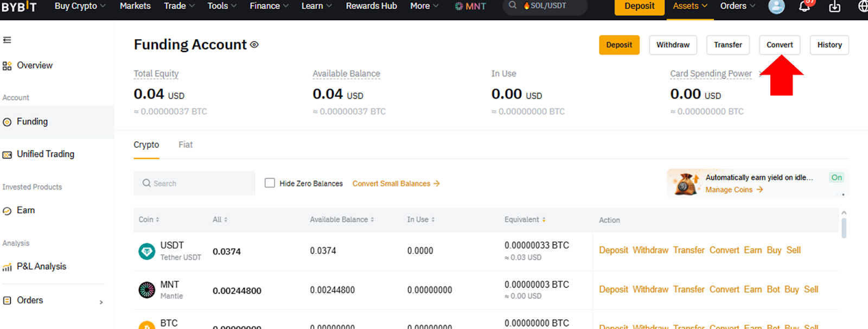Click the coin table vertical scrollbar
Screen dimensions: 868x329
point(844,228)
